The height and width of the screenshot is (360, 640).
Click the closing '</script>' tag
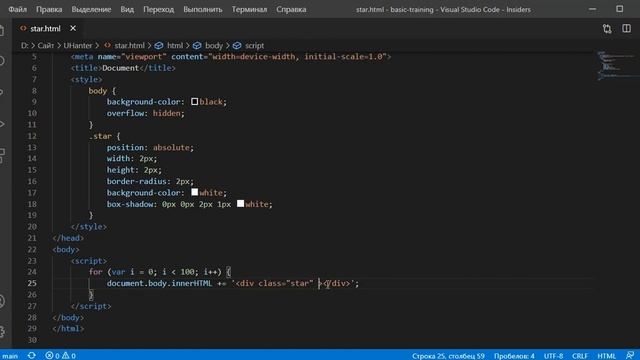91,306
